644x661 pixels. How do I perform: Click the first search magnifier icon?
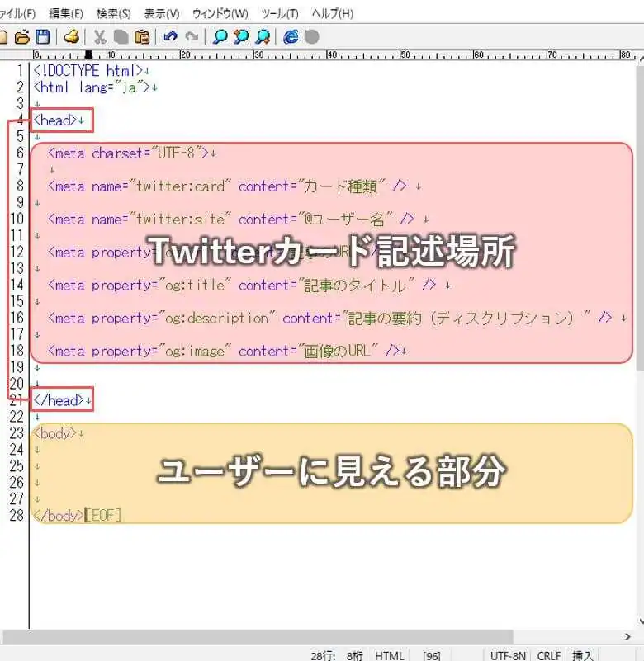tap(220, 37)
